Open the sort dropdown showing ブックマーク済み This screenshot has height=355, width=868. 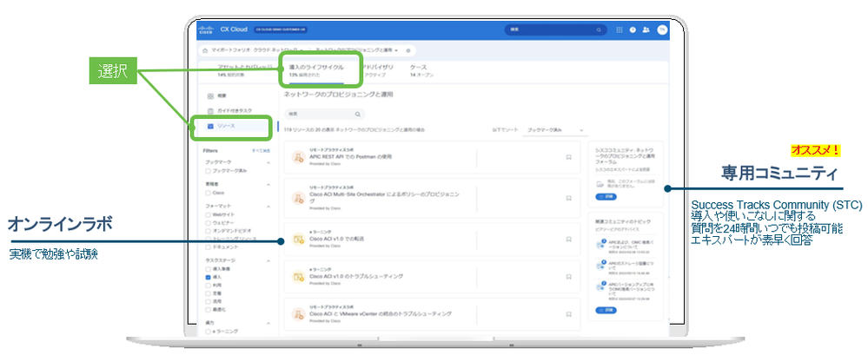click(554, 129)
